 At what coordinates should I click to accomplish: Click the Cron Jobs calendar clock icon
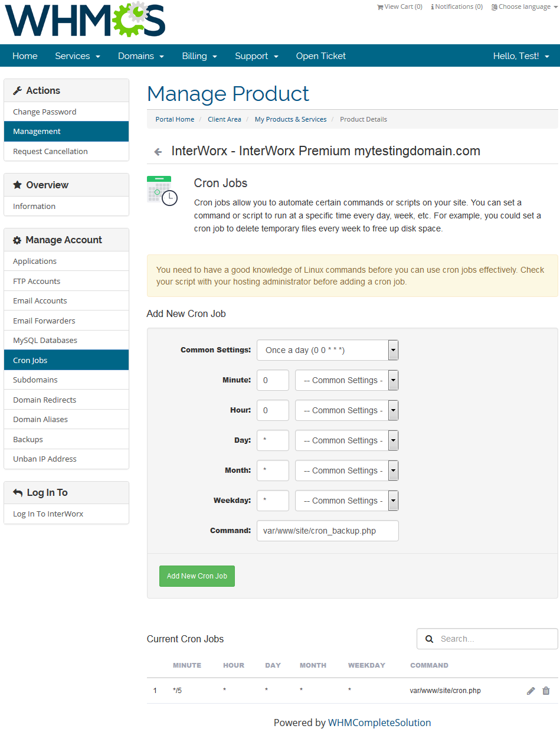click(162, 191)
